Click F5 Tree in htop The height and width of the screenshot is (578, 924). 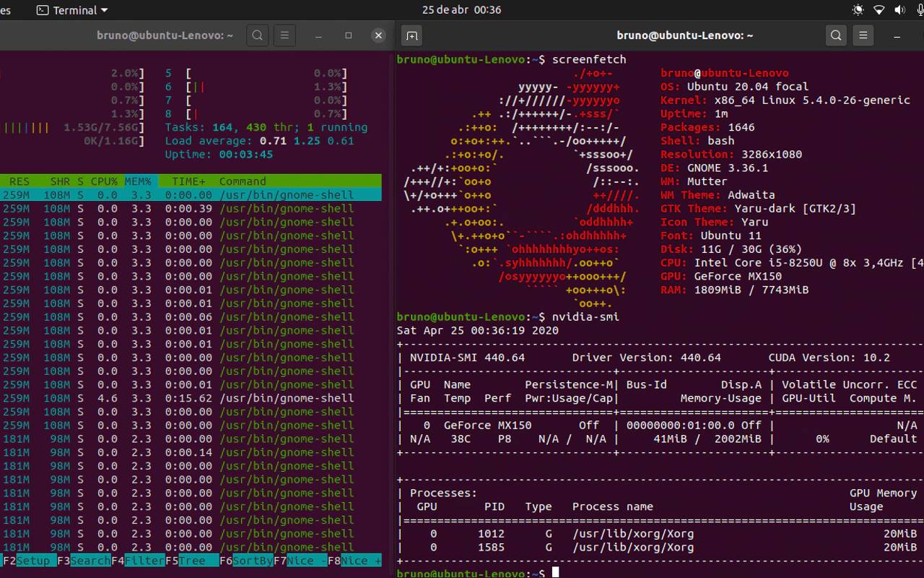click(192, 561)
